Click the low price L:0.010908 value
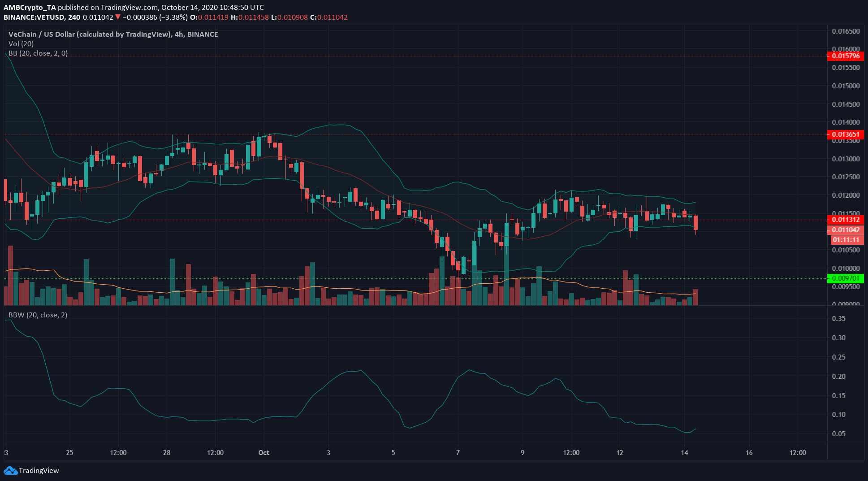The height and width of the screenshot is (481, 868). (289, 17)
